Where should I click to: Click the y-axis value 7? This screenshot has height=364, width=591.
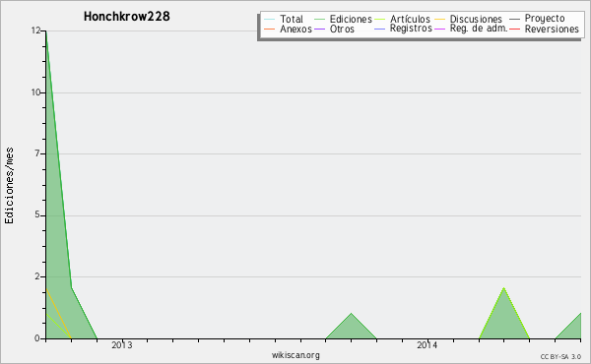tap(37, 153)
